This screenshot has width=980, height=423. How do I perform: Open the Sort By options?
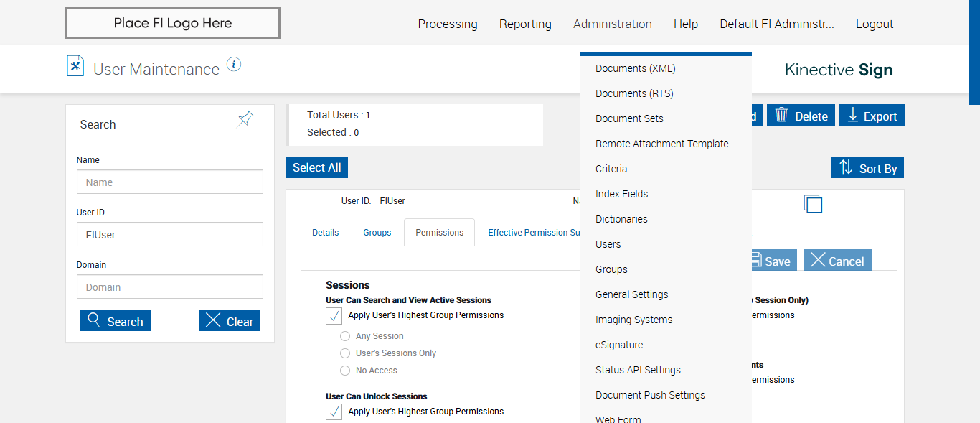(x=867, y=168)
